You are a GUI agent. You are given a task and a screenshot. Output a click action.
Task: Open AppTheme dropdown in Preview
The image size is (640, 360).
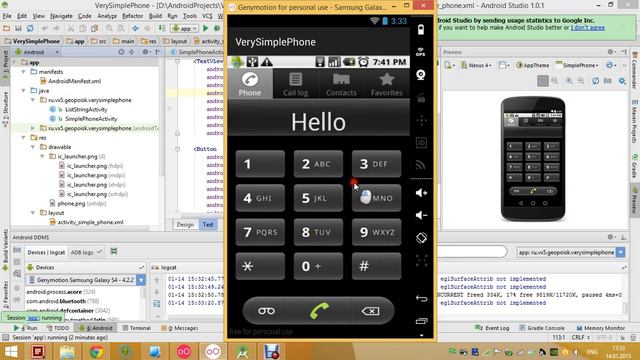pyautogui.click(x=533, y=65)
